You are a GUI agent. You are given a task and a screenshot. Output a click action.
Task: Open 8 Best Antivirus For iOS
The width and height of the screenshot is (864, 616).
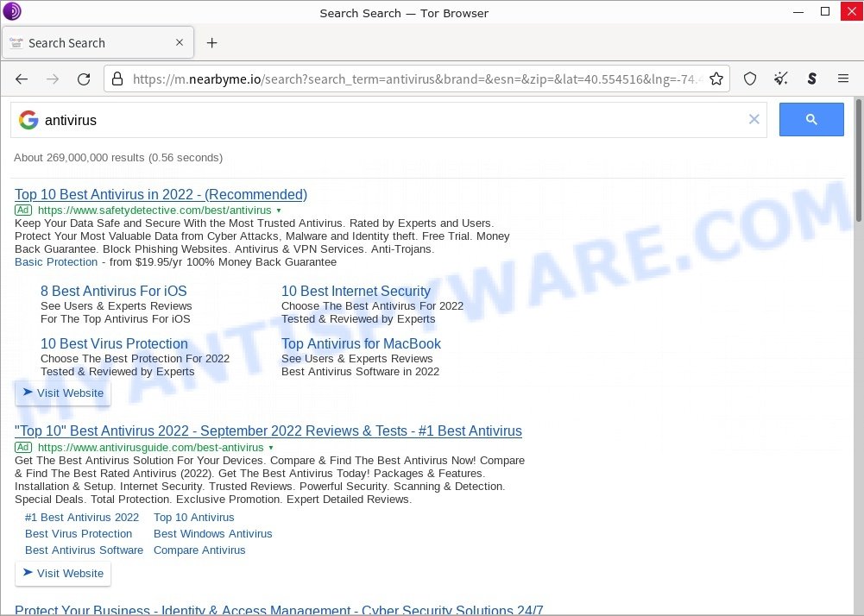click(114, 291)
